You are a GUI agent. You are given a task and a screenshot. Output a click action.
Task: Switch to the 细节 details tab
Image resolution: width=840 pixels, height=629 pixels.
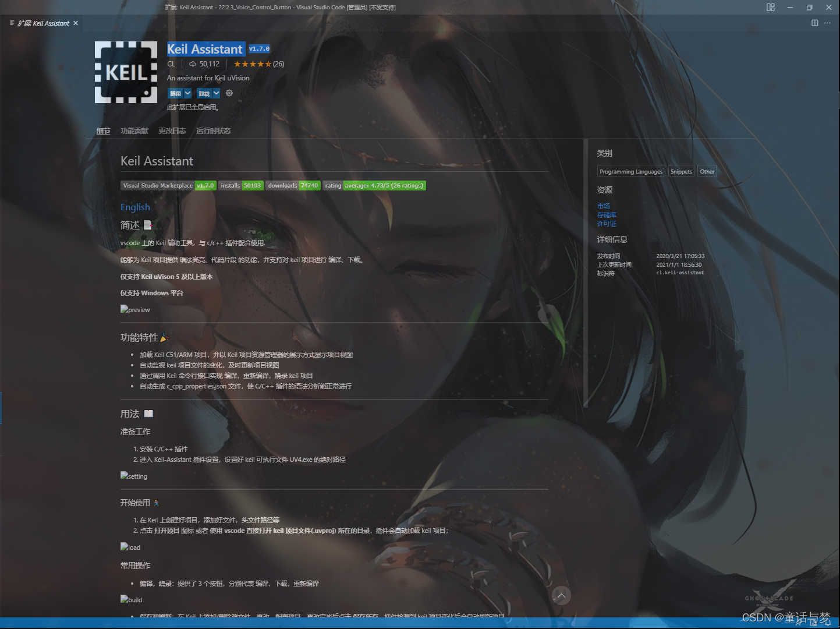[x=103, y=131]
